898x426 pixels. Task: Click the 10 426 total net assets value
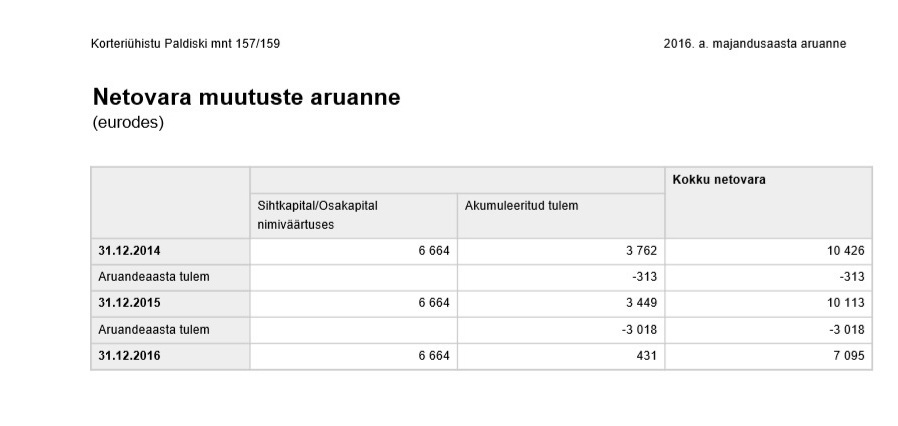click(845, 250)
